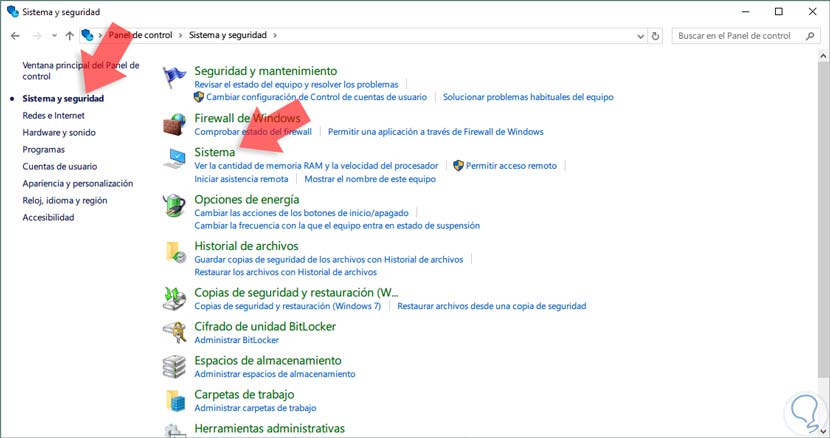Click Permitir acceso remoto link

click(511, 166)
